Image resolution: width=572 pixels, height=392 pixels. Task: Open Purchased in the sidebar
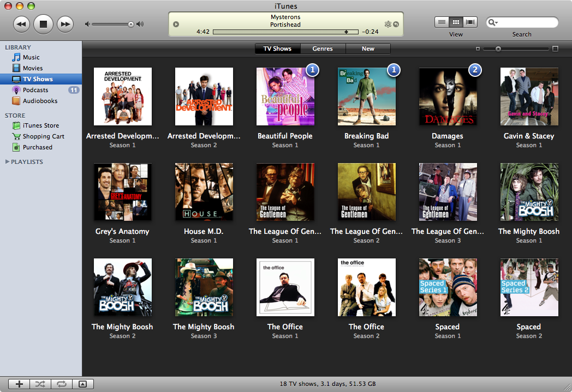click(x=41, y=147)
